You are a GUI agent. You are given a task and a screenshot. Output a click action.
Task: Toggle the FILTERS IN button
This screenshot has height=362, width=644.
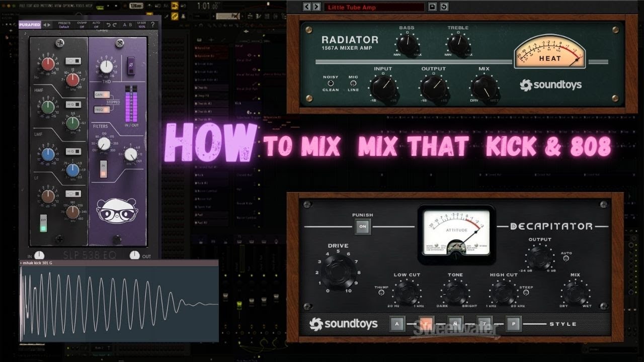coord(103,169)
